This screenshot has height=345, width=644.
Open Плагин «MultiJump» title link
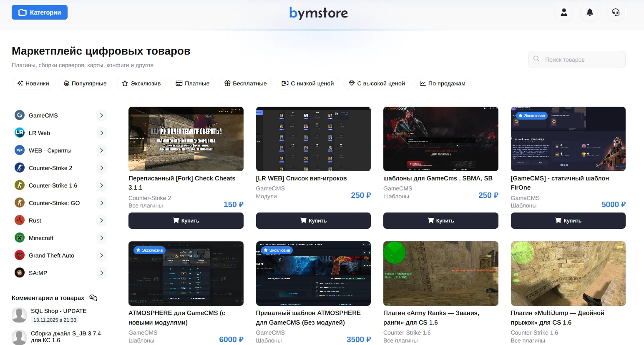tap(557, 317)
